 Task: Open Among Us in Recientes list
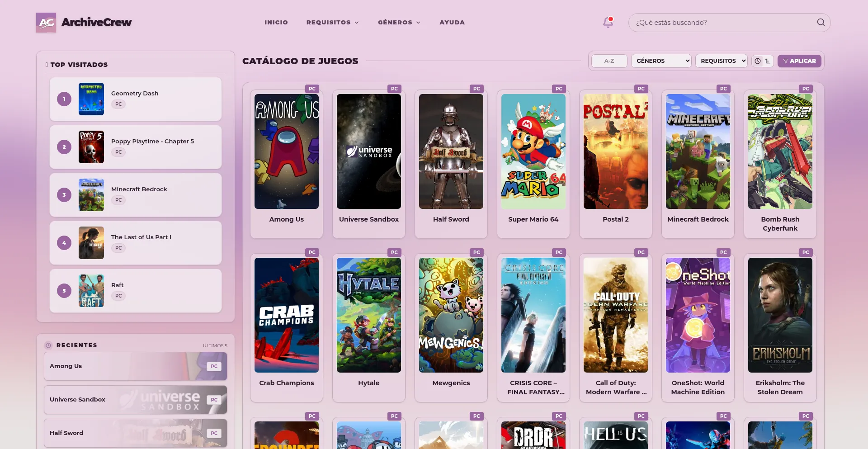[x=136, y=366]
